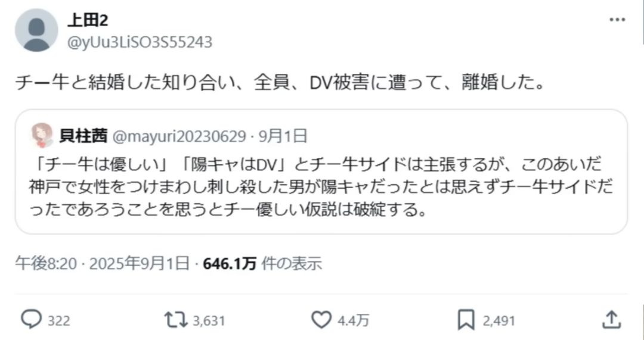View 646.1万 件の表示 view count
The width and height of the screenshot is (644, 340).
point(262,263)
